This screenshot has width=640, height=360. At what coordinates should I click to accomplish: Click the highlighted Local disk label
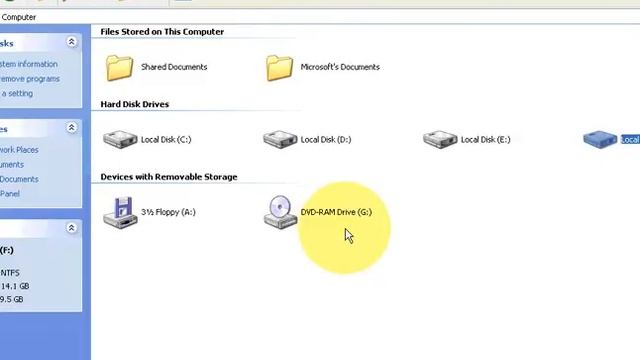click(630, 140)
